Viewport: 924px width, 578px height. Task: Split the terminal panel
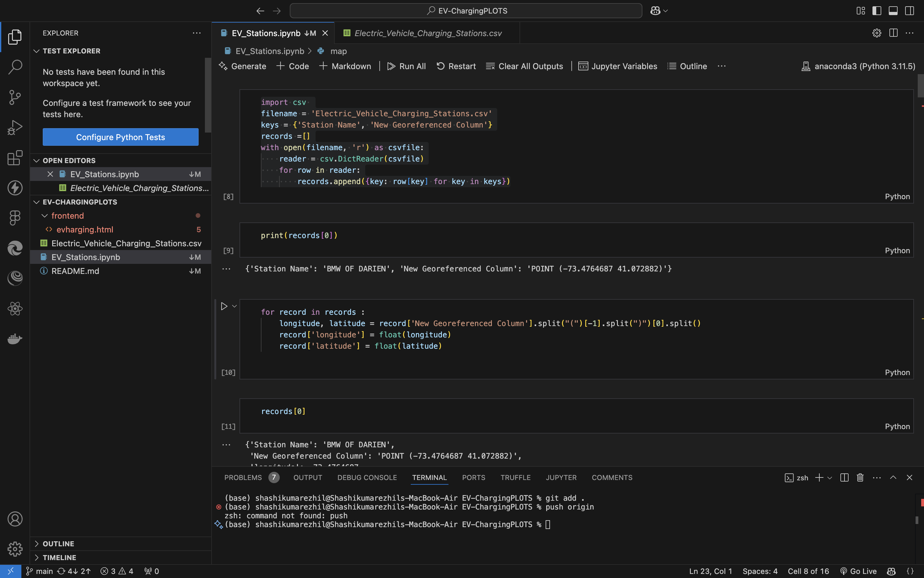pyautogui.click(x=844, y=477)
